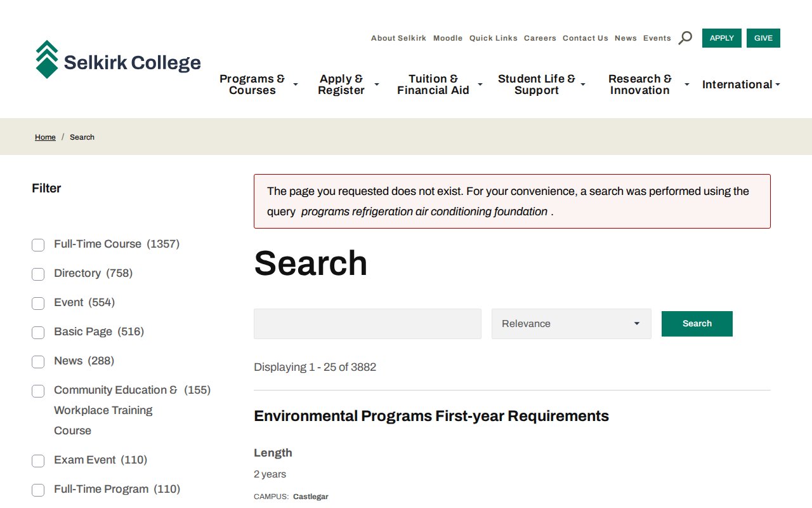Tick the Exam Event filter

tap(38, 461)
